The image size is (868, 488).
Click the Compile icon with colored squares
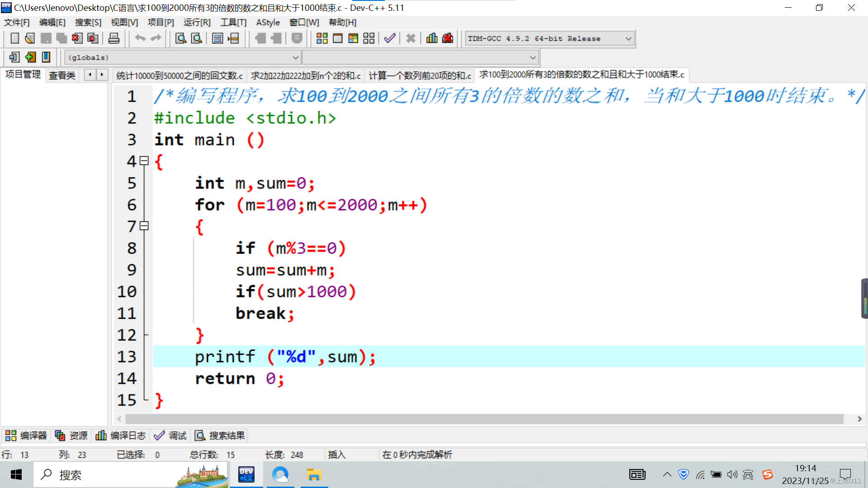pos(322,38)
